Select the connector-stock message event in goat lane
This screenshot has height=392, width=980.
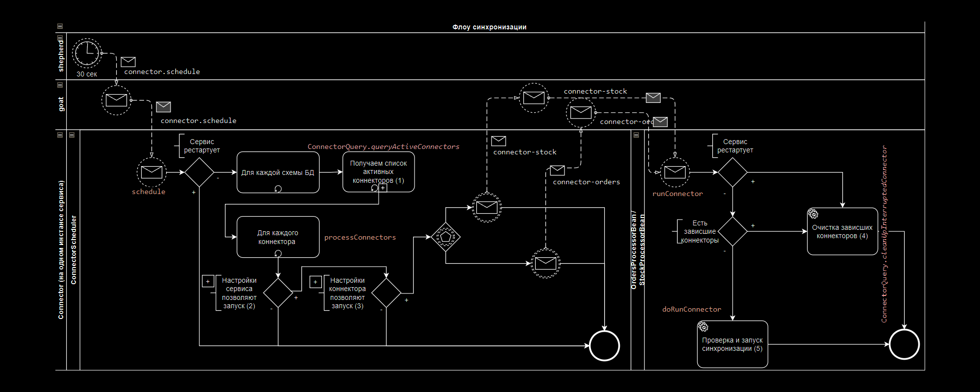[534, 98]
